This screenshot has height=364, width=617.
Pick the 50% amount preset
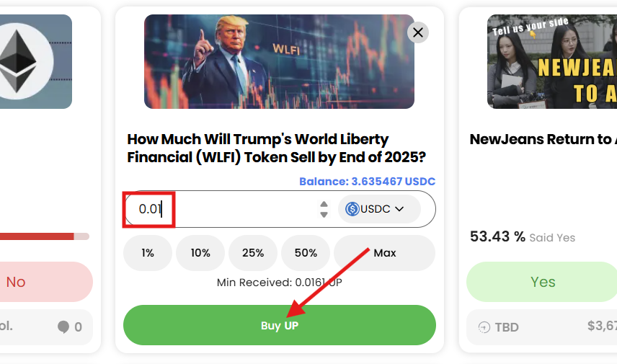tap(306, 253)
